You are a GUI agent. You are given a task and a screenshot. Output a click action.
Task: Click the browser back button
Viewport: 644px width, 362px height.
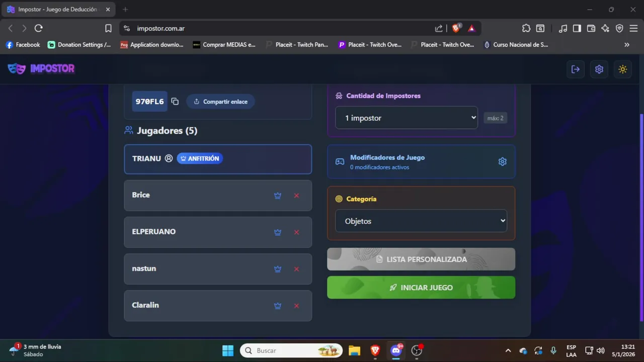click(x=10, y=28)
